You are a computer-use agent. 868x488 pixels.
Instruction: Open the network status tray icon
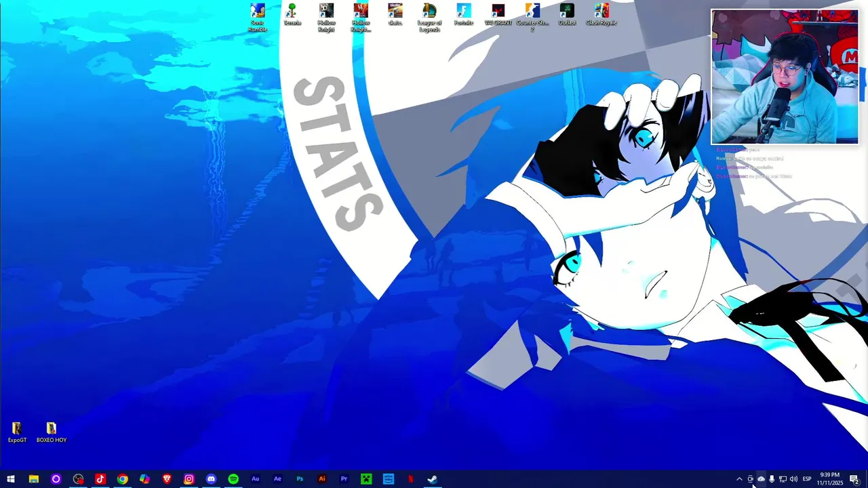[x=783, y=479]
